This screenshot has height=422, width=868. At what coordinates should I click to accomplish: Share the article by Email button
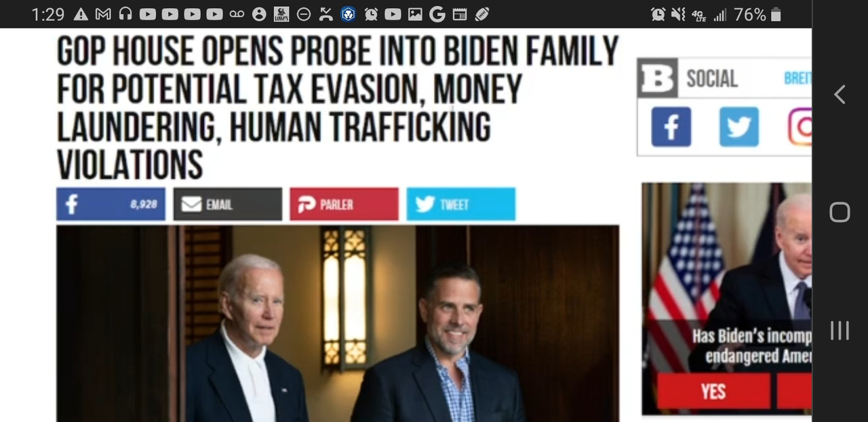pos(227,204)
